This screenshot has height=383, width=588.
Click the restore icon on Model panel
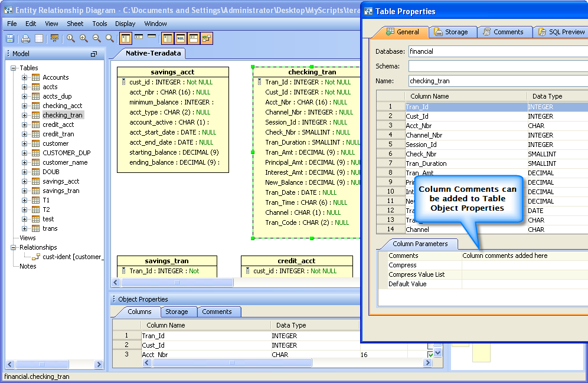[94, 54]
